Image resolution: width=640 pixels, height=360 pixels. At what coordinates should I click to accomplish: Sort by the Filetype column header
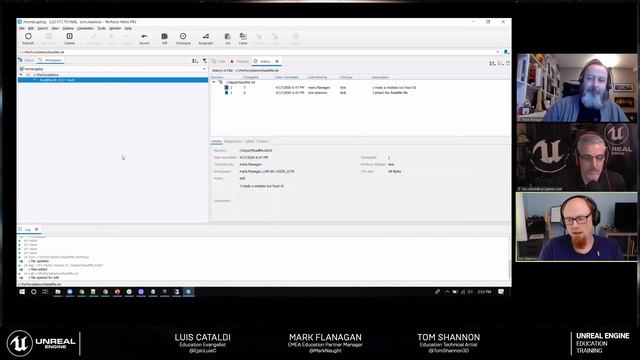click(346, 77)
